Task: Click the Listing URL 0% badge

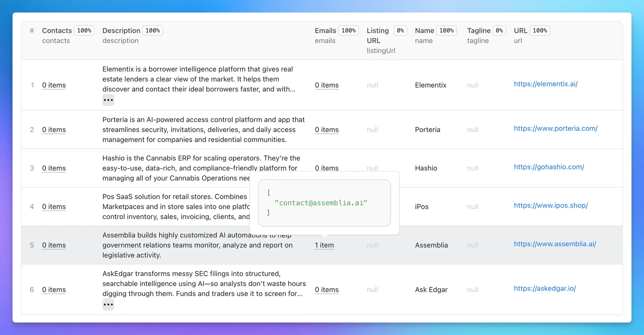Action: (400, 31)
